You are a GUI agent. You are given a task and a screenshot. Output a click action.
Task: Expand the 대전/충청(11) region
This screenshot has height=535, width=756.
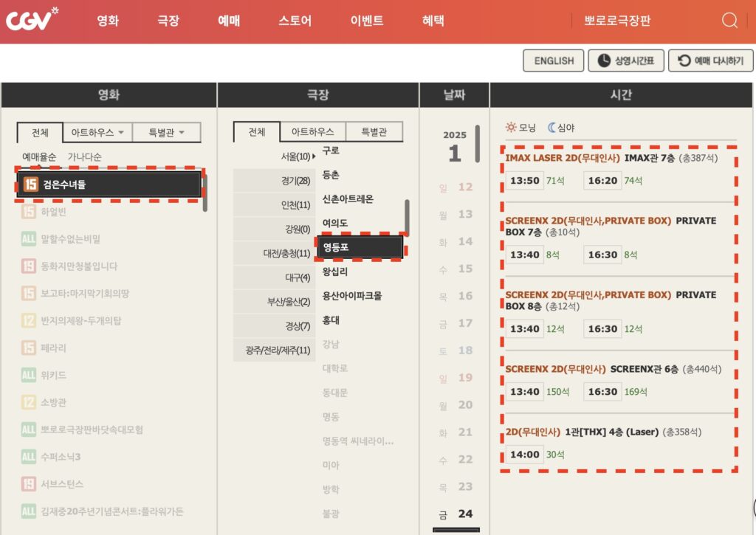275,254
